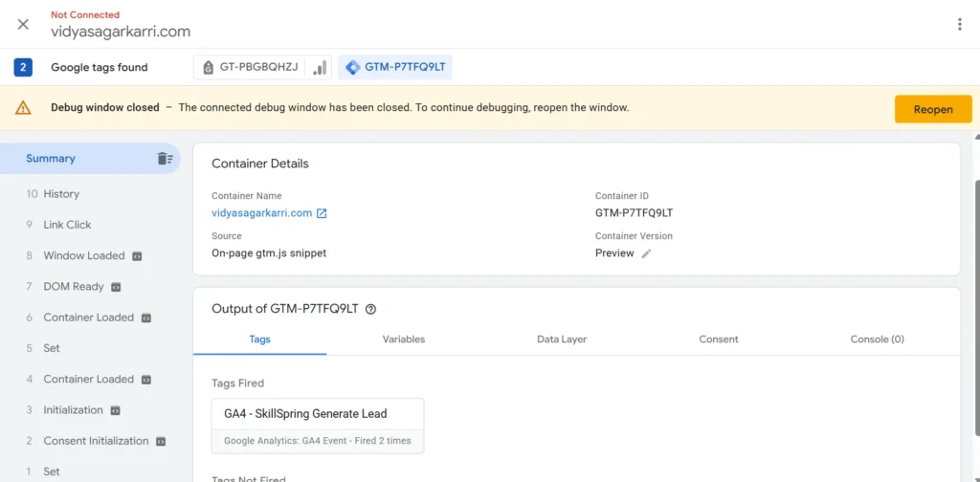The height and width of the screenshot is (482, 980).
Task: Click the vidyasagarkarri.com domain title at top
Action: (x=121, y=32)
